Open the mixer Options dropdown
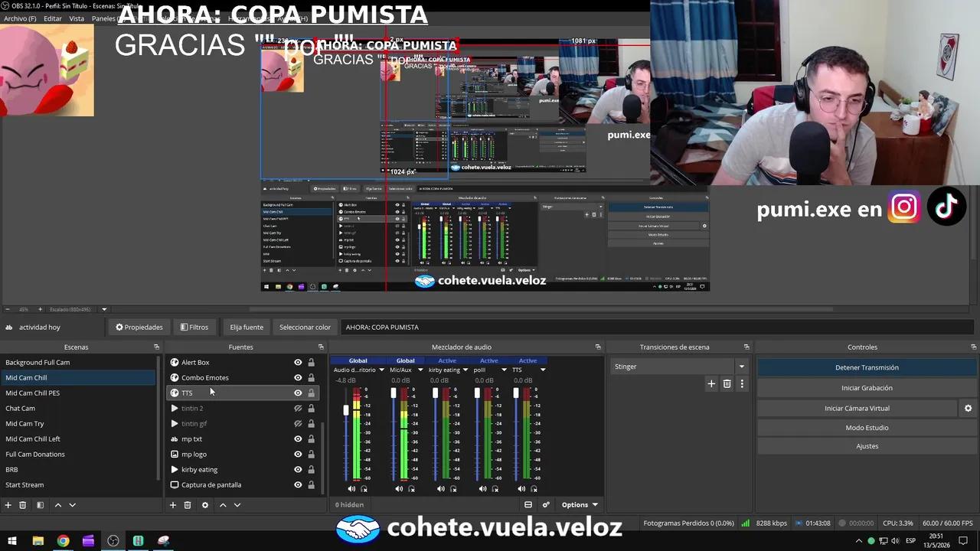The width and height of the screenshot is (980, 551). 580,505
